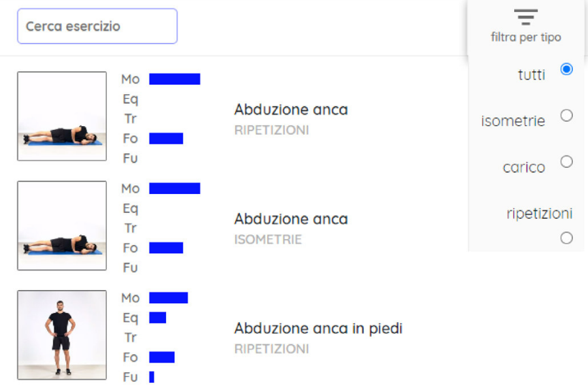The image size is (588, 392).
Task: Click 'RIPETIZIONI' tag under first Abduzione anca
Action: pos(271,131)
